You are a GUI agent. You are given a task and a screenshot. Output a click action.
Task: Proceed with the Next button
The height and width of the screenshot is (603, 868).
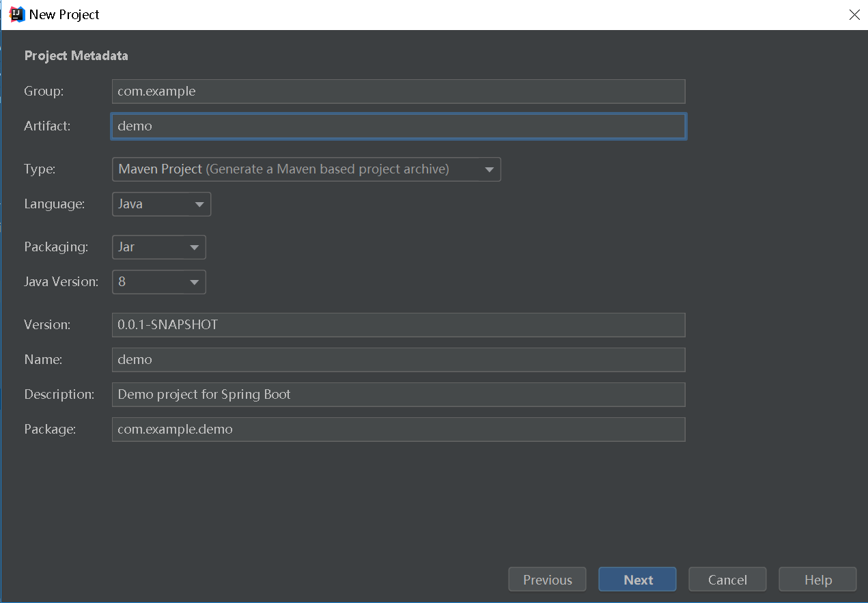click(637, 580)
